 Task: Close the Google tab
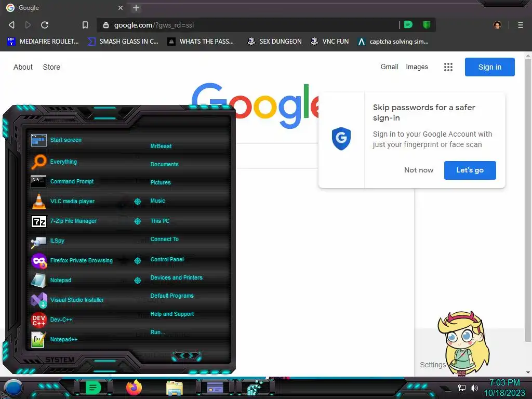coord(121,8)
